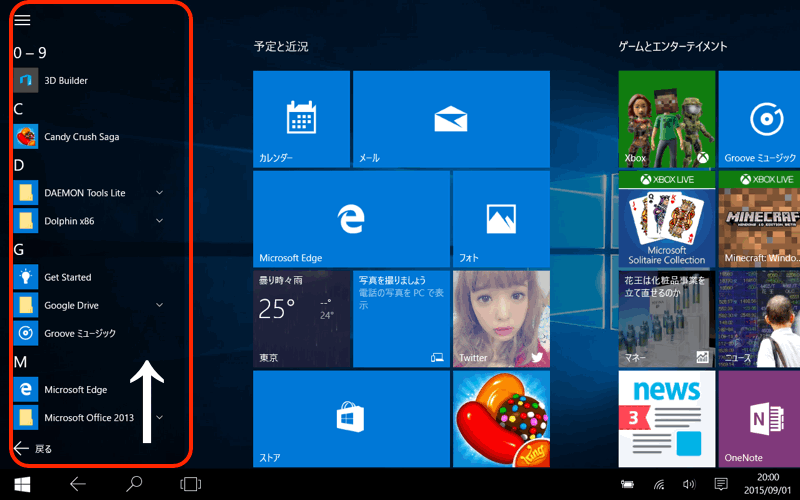The height and width of the screenshot is (500, 800).
Task: Open the search magnifier on the taskbar
Action: [134, 484]
